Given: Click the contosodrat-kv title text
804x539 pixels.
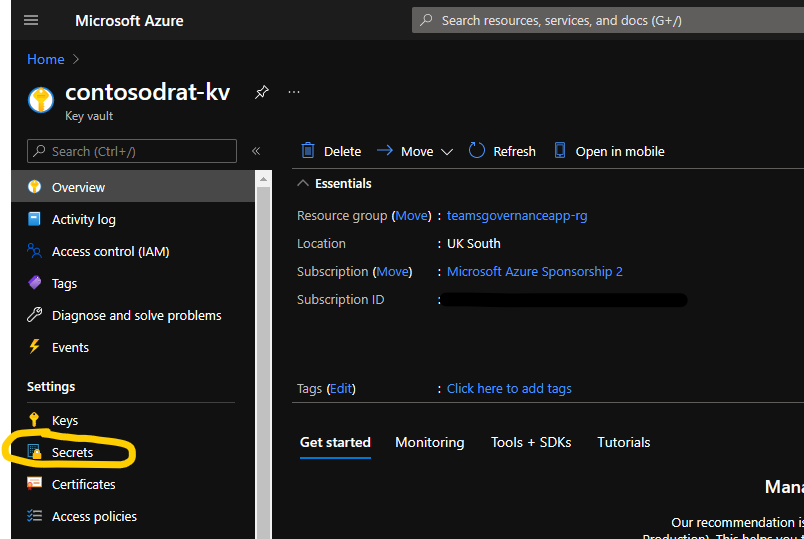Looking at the screenshot, I should point(147,92).
